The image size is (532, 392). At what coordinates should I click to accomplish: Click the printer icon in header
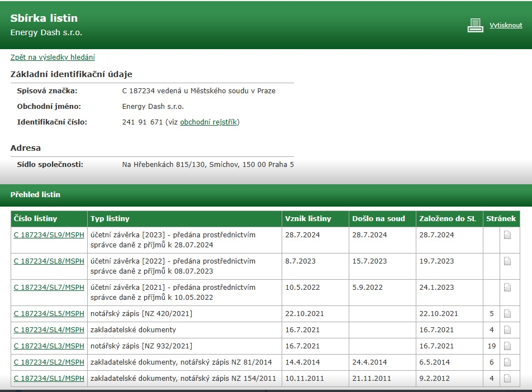point(475,26)
